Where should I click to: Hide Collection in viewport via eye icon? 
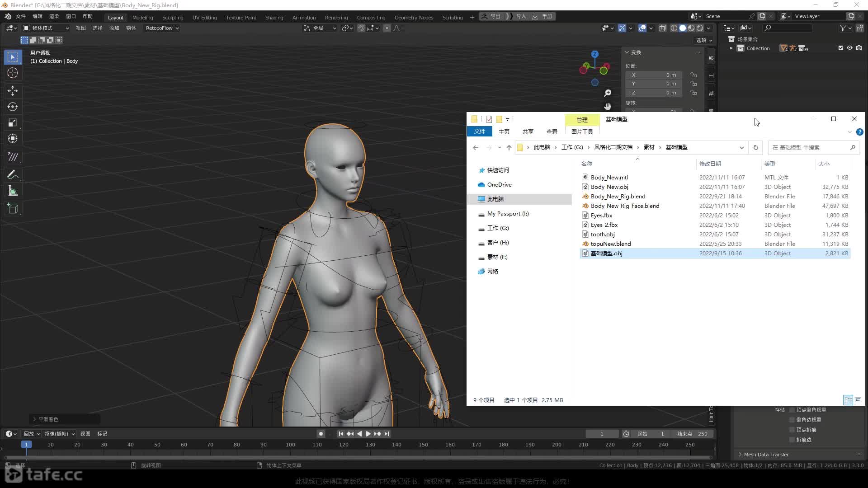point(849,48)
